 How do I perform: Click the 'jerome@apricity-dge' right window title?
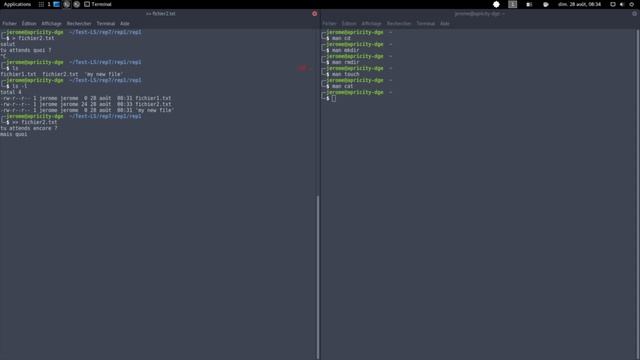479,13
